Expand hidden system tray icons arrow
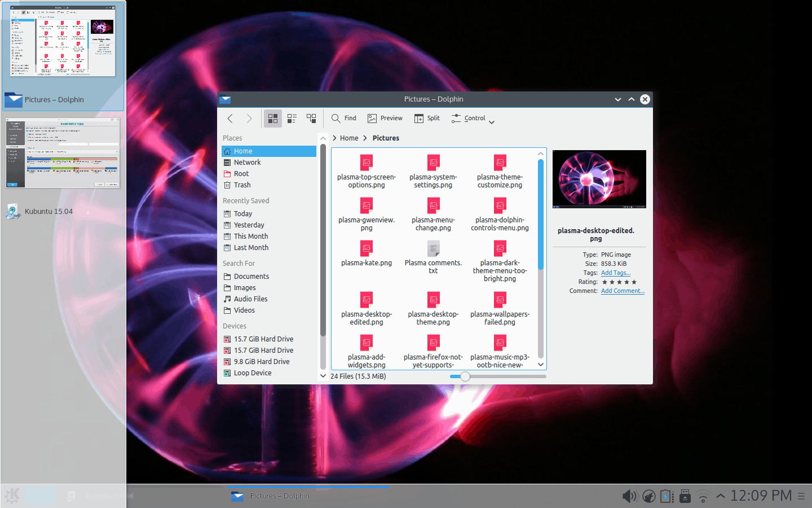 [721, 496]
